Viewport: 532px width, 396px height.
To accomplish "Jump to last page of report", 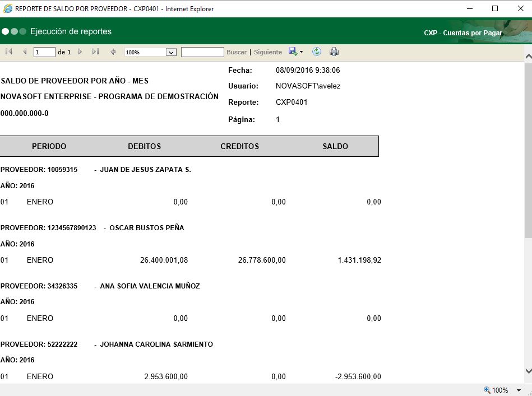I will (x=96, y=52).
